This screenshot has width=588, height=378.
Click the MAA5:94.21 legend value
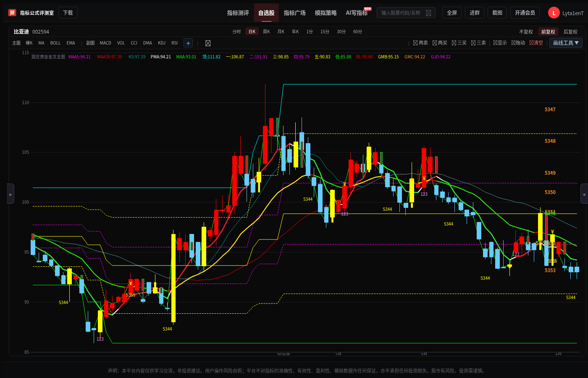pyautogui.click(x=80, y=57)
